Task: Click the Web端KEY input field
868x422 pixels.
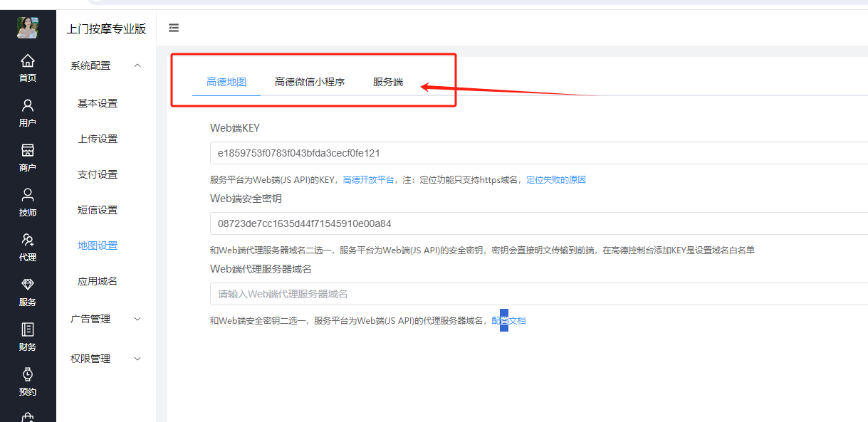Action: [x=539, y=153]
